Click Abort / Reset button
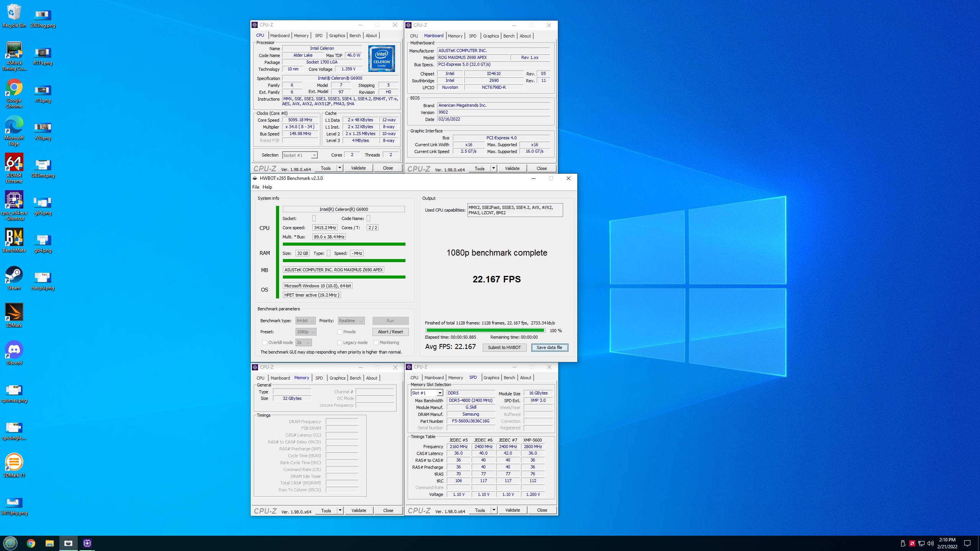980x551 pixels. click(x=390, y=332)
